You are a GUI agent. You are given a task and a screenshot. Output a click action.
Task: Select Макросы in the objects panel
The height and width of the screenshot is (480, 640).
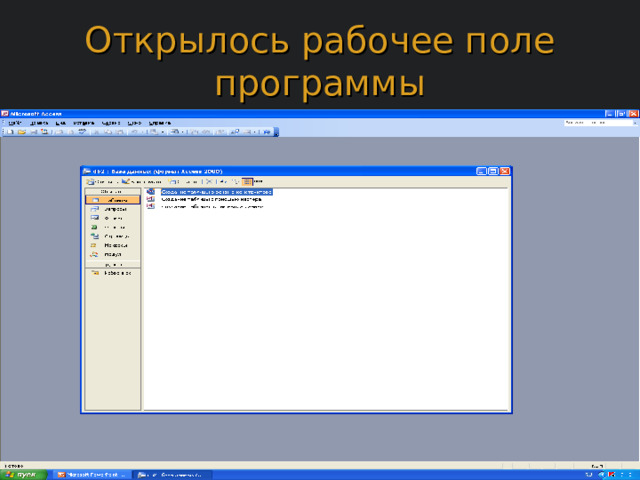coord(113,245)
